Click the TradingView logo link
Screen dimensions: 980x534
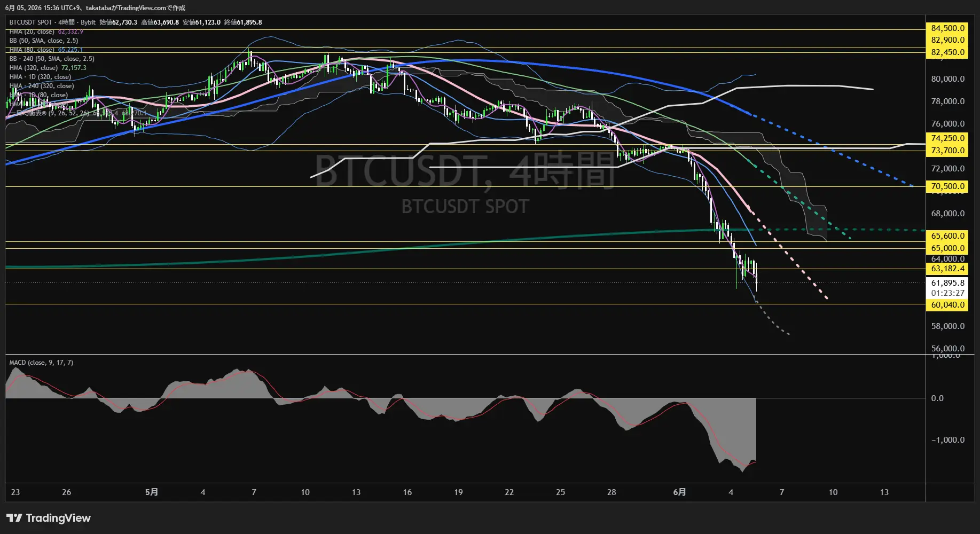49,518
